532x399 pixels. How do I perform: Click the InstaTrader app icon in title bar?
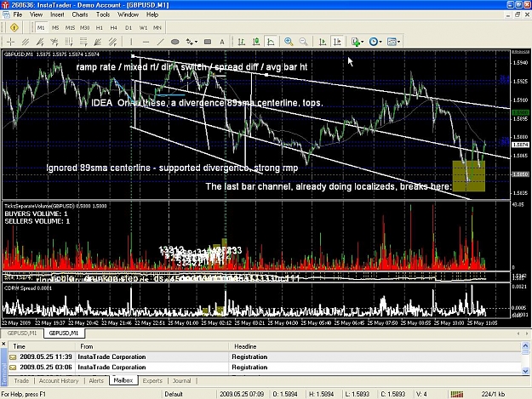pyautogui.click(x=5, y=5)
